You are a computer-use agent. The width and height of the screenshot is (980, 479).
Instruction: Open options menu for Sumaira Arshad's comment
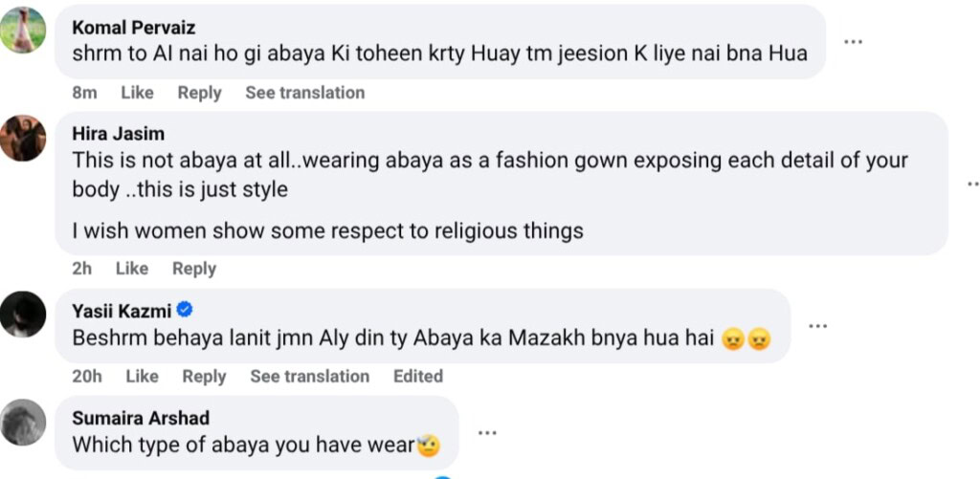click(487, 432)
